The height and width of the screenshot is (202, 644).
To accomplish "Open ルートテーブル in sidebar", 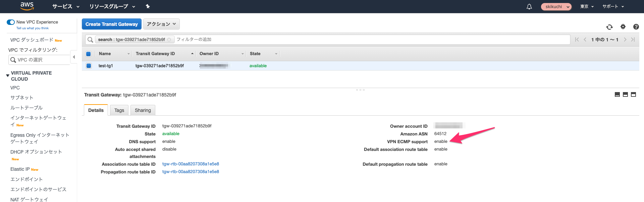I will [x=26, y=108].
